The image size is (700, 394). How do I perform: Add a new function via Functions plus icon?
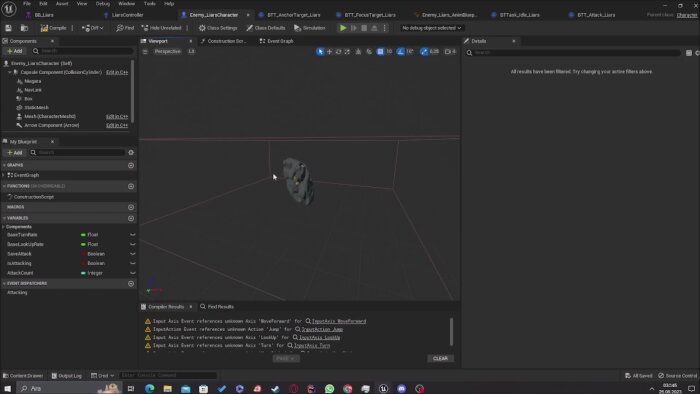131,186
